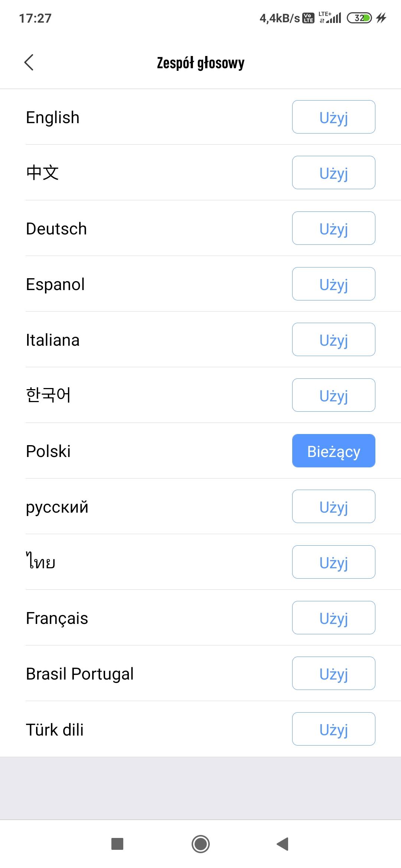401x868 pixels.
Task: Select Użyj for Brasil Portugal
Action: (x=333, y=674)
